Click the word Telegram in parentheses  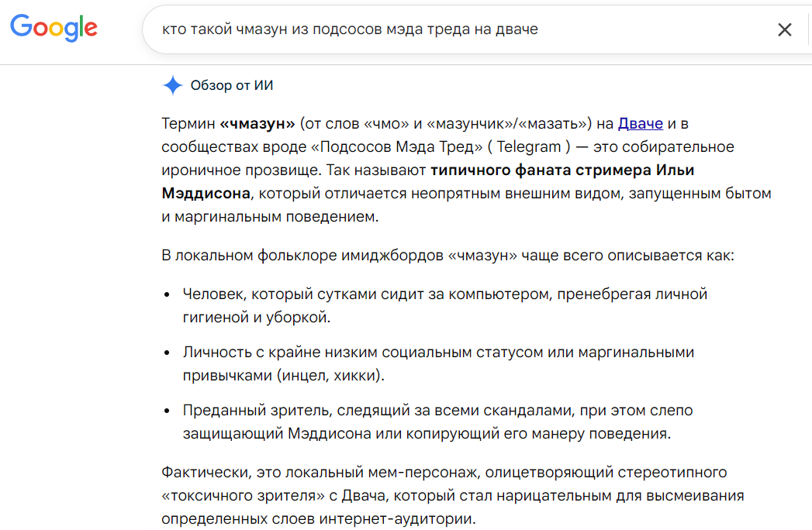click(x=529, y=147)
